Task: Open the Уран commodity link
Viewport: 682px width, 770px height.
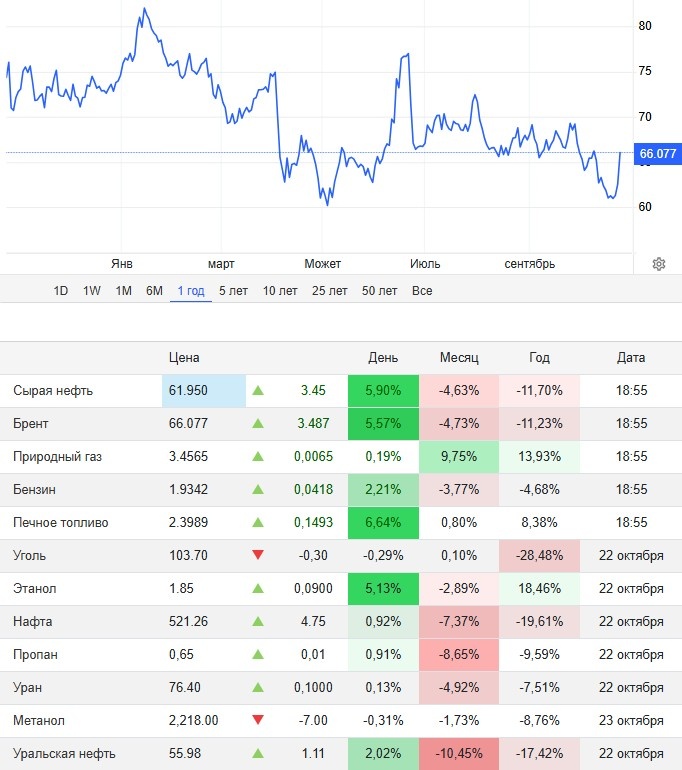Action: coord(28,688)
